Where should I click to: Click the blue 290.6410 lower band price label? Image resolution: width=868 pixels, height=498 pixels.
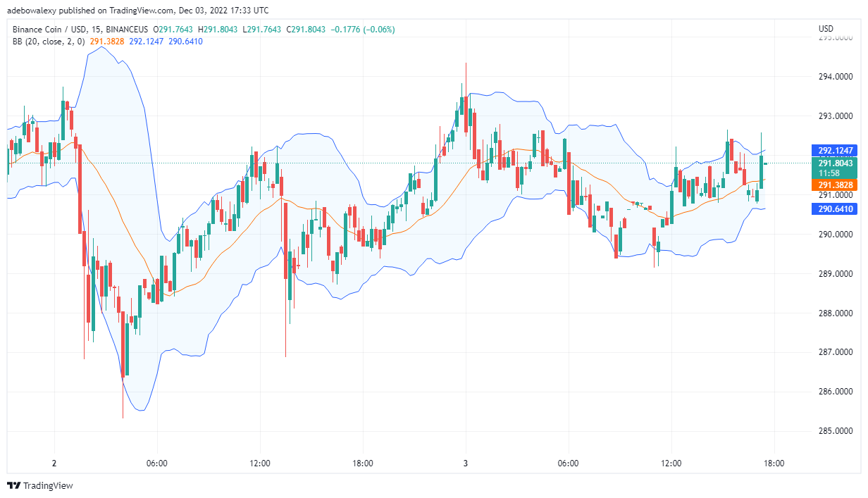click(836, 209)
